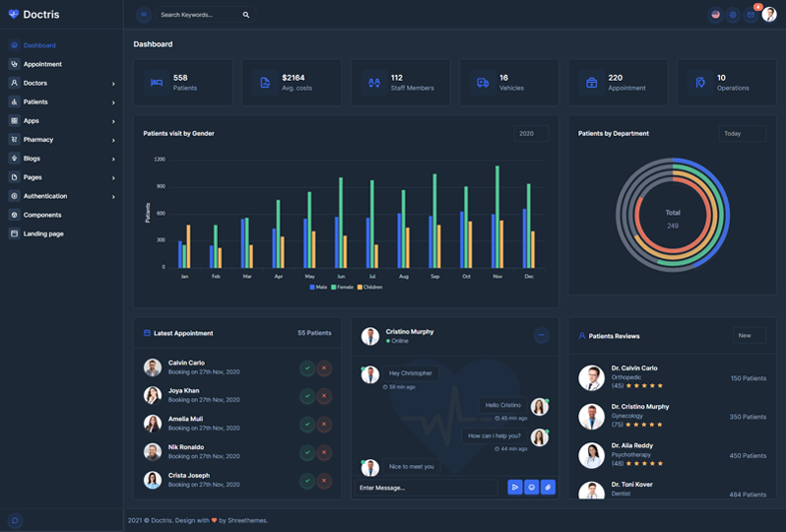Open the 2020 year dropdown on chart

point(530,133)
